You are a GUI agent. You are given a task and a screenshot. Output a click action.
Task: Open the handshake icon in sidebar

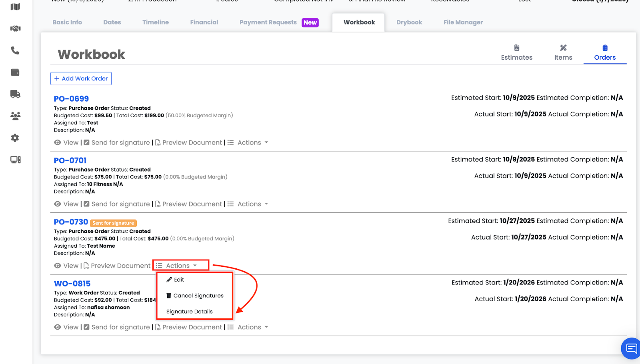pyautogui.click(x=15, y=28)
